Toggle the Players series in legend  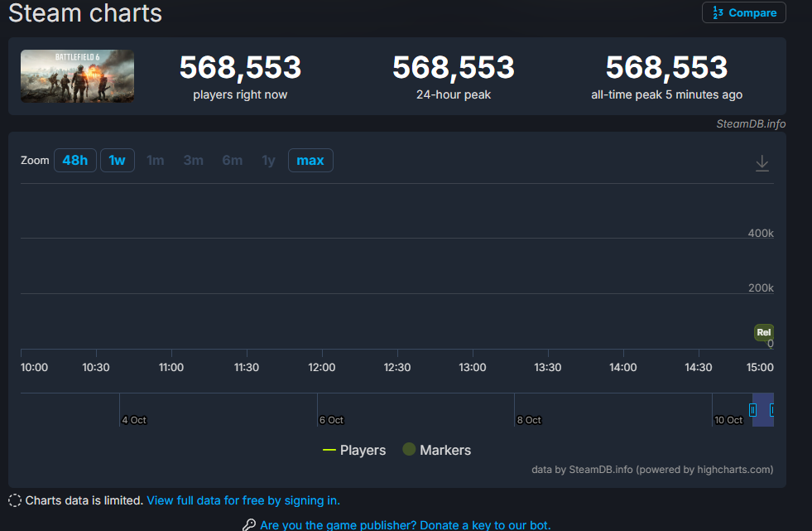click(354, 450)
